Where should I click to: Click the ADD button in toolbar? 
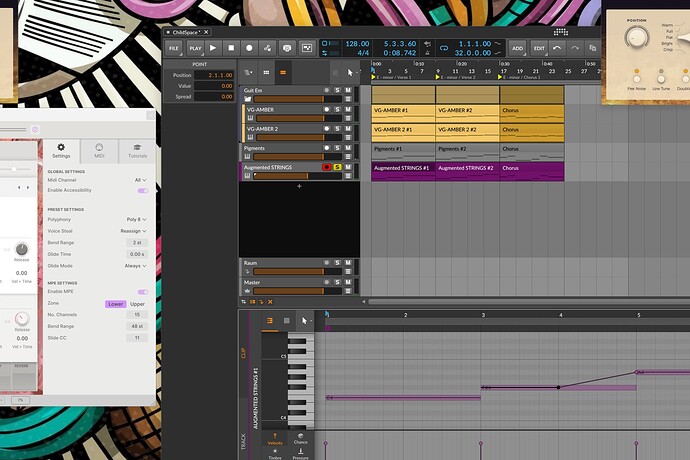tap(518, 48)
